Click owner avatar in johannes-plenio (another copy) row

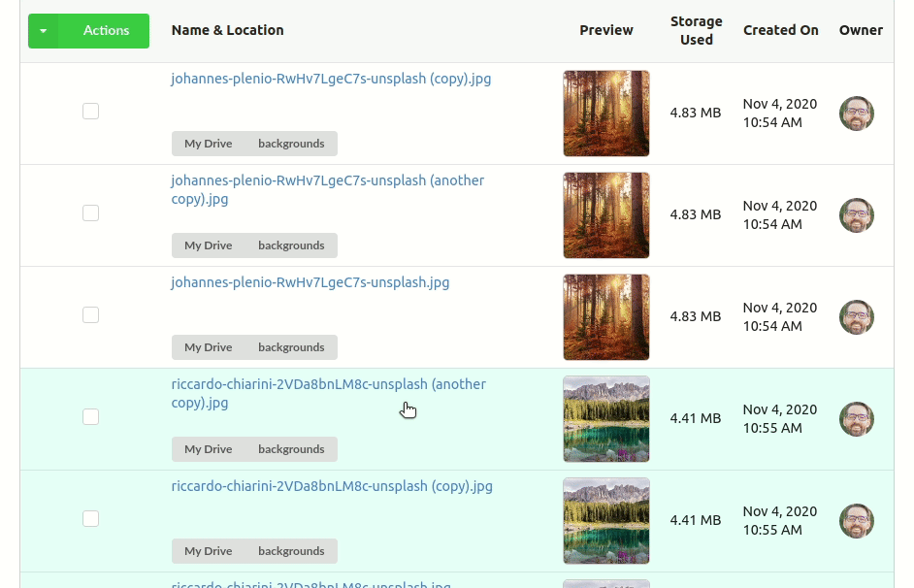click(857, 215)
